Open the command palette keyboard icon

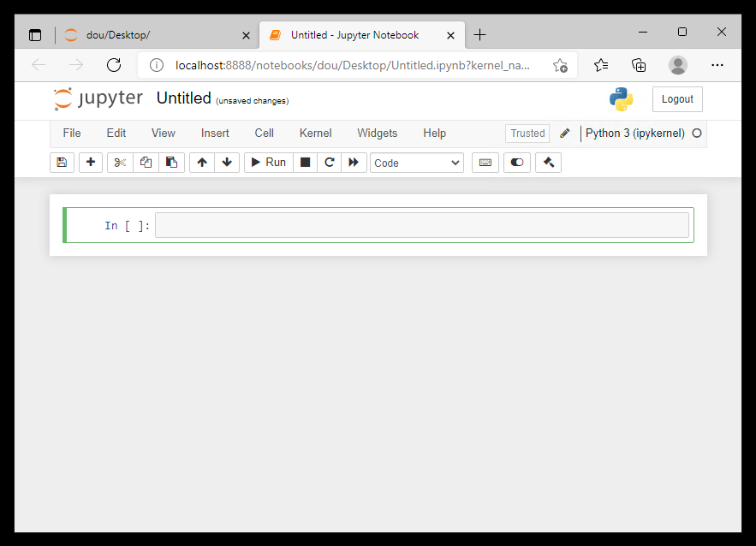(x=485, y=163)
